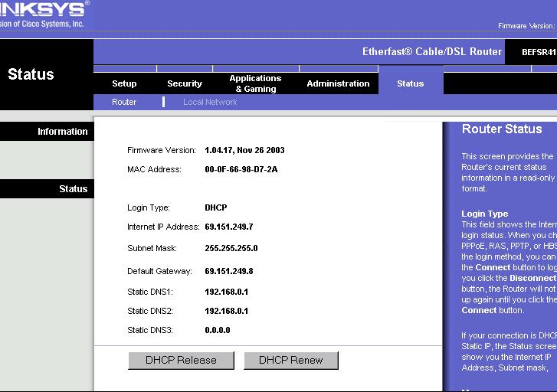Click the DHCP login type value
Viewport: 557px width, 392px height.
(x=215, y=207)
